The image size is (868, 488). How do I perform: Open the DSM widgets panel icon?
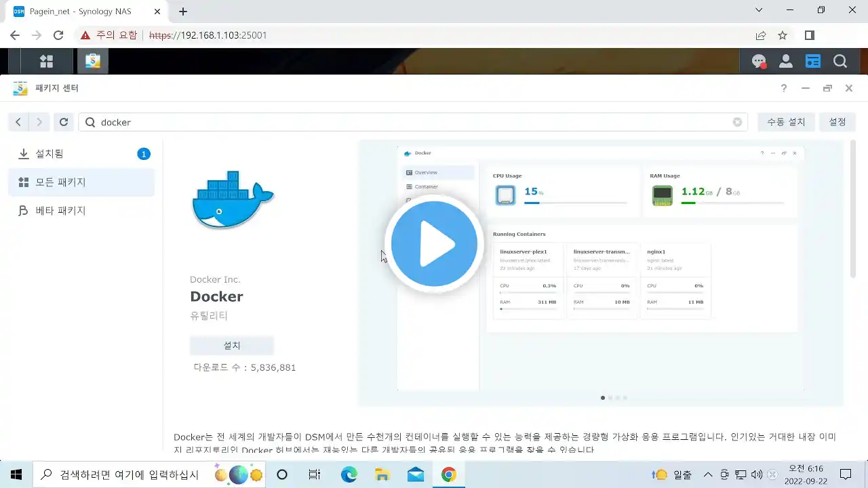(x=813, y=62)
